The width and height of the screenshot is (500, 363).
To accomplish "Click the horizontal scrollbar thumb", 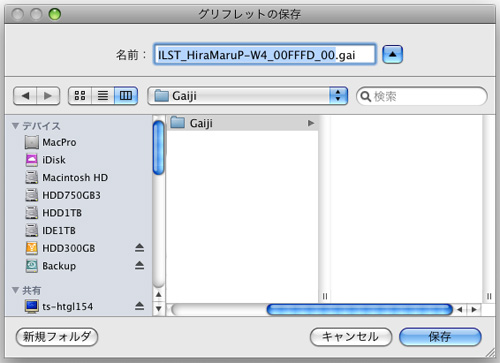I will (x=360, y=310).
